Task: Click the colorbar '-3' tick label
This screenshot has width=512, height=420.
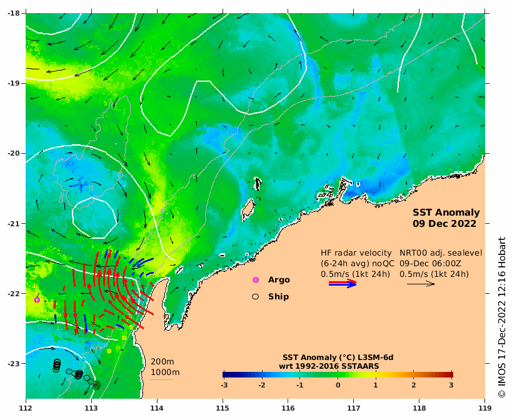Action: click(x=224, y=385)
